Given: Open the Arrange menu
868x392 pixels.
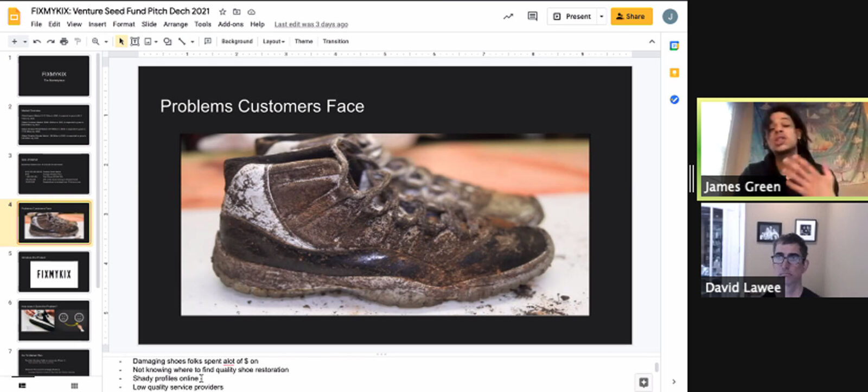Looking at the screenshot, I should pyautogui.click(x=176, y=24).
